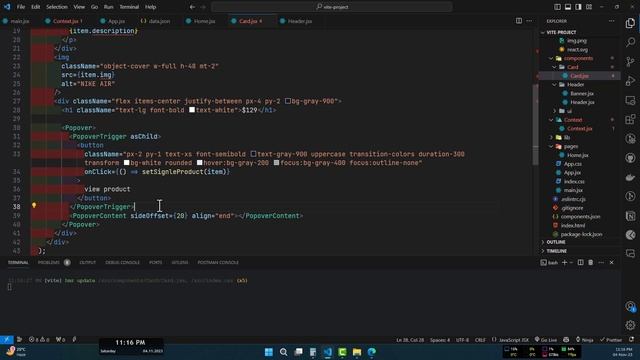
Task: Open the Accounts icon in activity bar
Action: click(630, 306)
